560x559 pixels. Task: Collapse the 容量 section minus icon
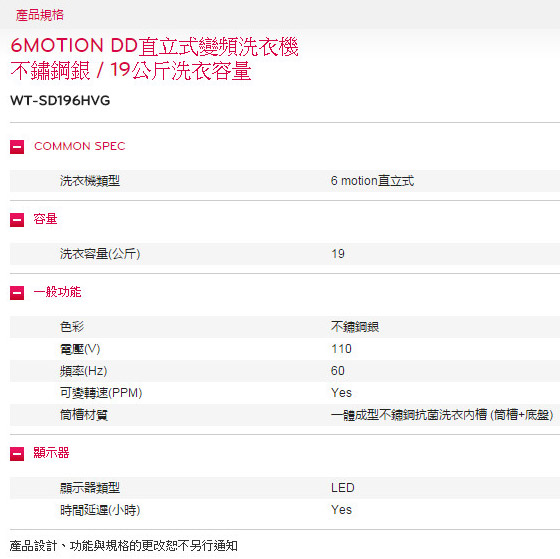(x=17, y=220)
